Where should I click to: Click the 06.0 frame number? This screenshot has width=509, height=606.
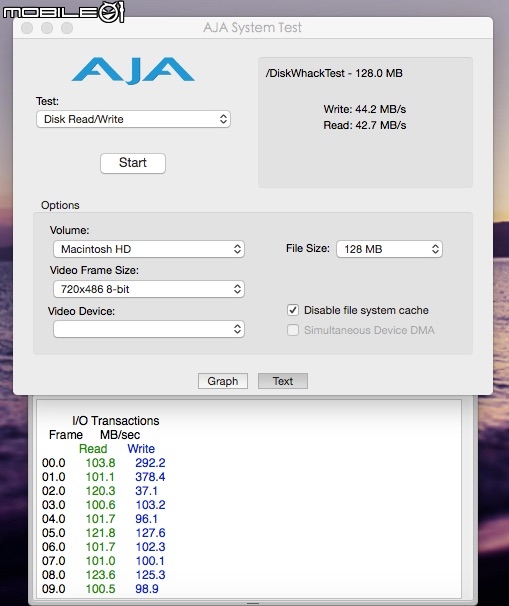pos(54,547)
